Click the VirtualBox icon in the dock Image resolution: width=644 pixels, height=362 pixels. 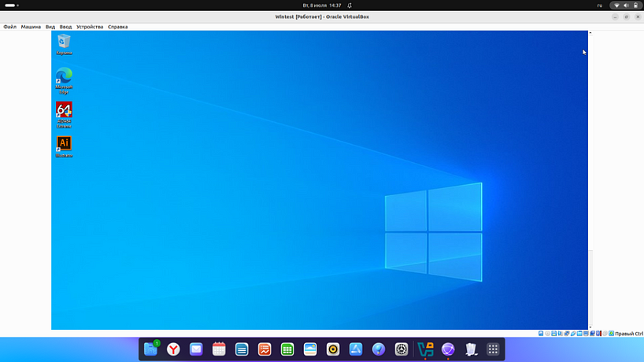(x=426, y=349)
